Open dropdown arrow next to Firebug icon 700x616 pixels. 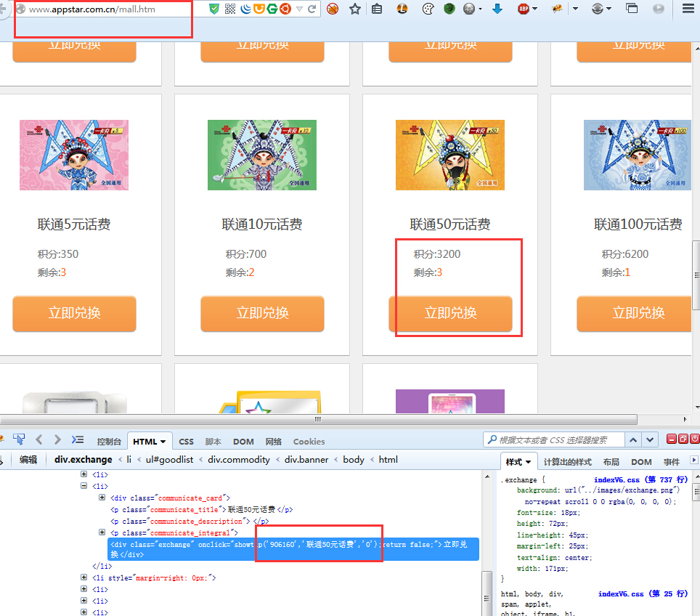(x=575, y=9)
